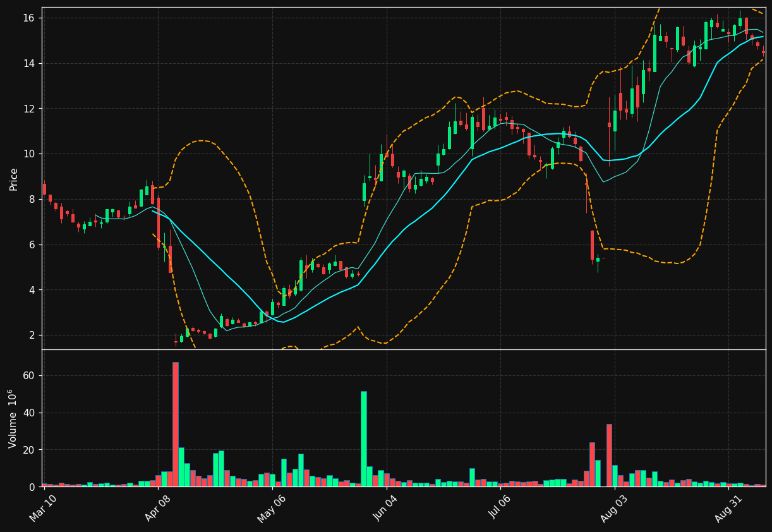Image resolution: width=772 pixels, height=532 pixels.
Task: Click the "Price" y-axis label
Action: click(x=14, y=179)
